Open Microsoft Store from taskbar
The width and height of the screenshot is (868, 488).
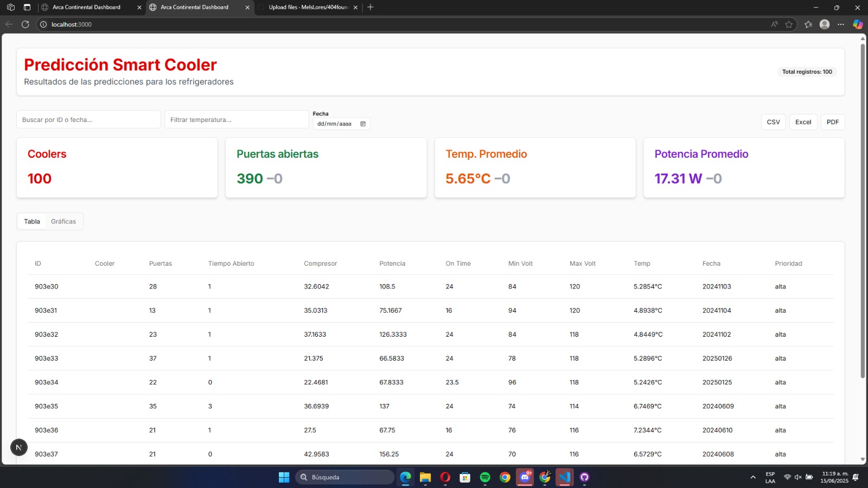[x=465, y=477]
